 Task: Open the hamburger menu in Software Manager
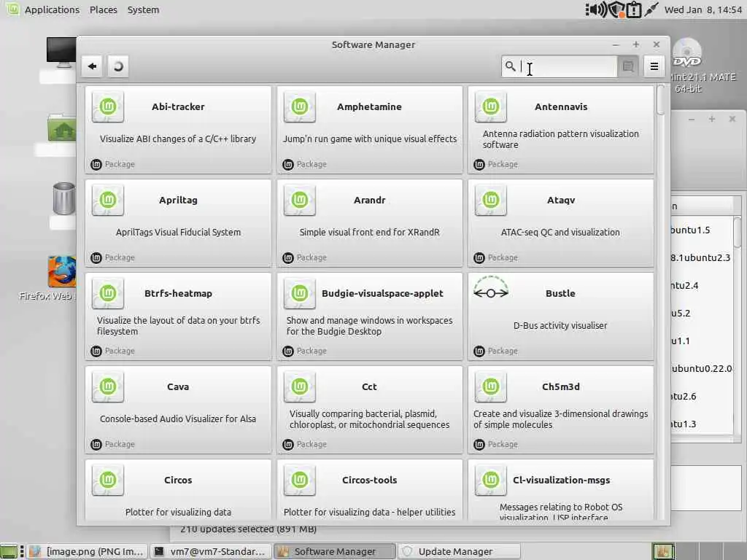pyautogui.click(x=654, y=66)
